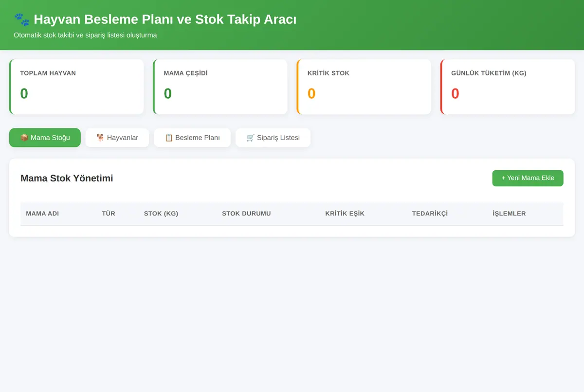Switch to the Hayvanlar tab
The width and height of the screenshot is (584, 392).
(117, 138)
